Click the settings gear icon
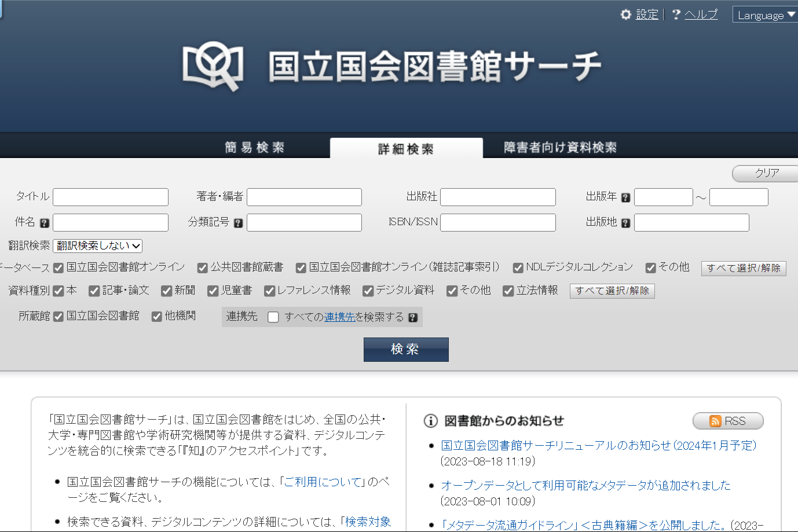This screenshot has width=798, height=532. point(626,14)
